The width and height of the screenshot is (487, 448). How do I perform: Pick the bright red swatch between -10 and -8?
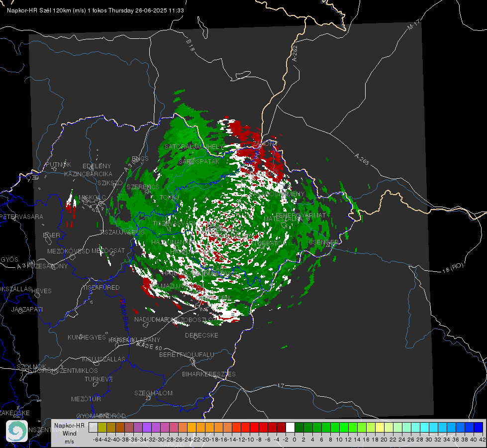pos(254,428)
